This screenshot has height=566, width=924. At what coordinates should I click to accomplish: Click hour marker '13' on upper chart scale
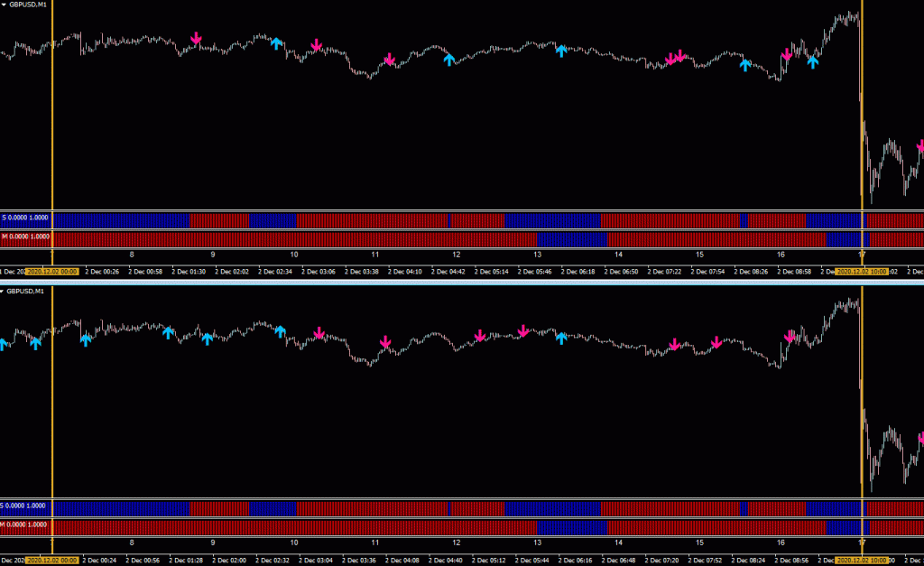coord(538,255)
